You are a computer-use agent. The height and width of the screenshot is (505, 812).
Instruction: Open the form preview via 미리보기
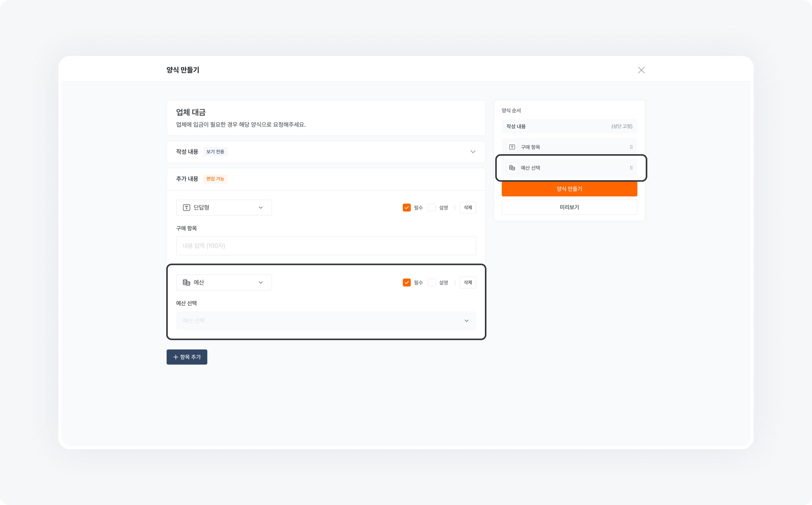point(569,207)
